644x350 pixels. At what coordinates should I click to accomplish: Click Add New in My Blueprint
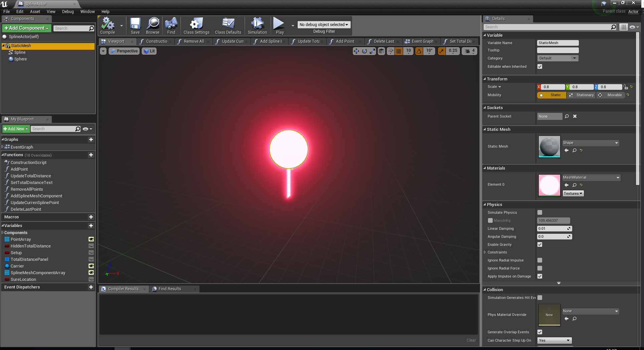(15, 129)
